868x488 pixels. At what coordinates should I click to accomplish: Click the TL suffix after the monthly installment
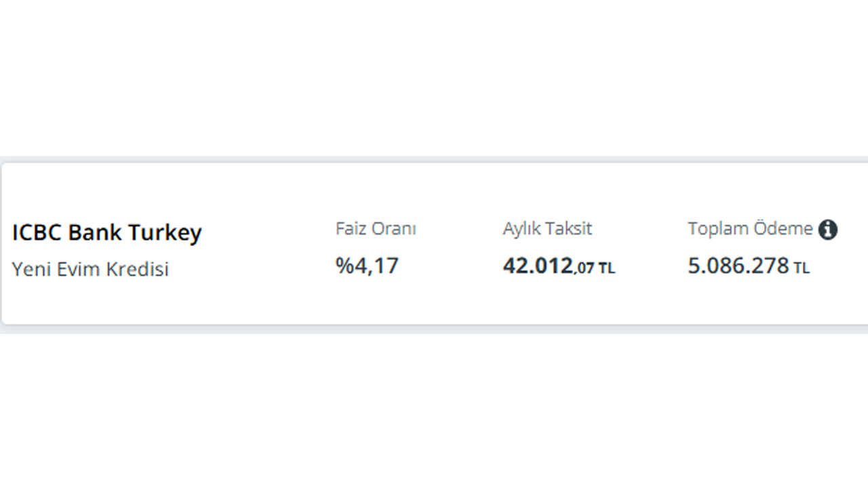[607, 268]
